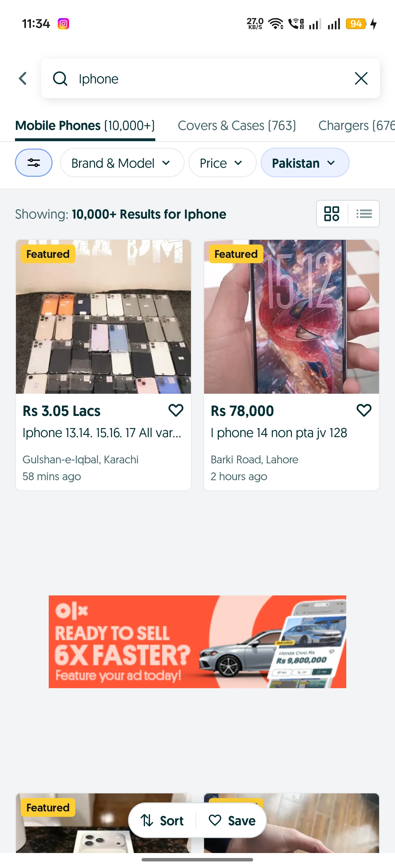The width and height of the screenshot is (395, 868).
Task: Switch to list view layout
Action: click(364, 214)
